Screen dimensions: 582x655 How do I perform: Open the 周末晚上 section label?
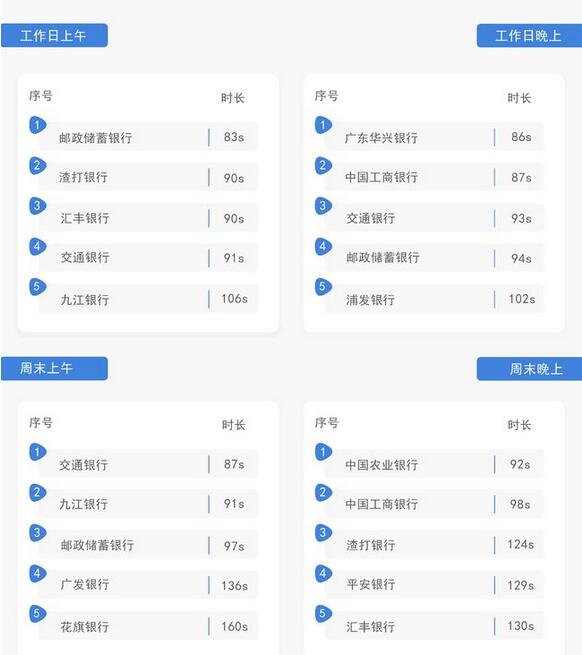pos(529,369)
